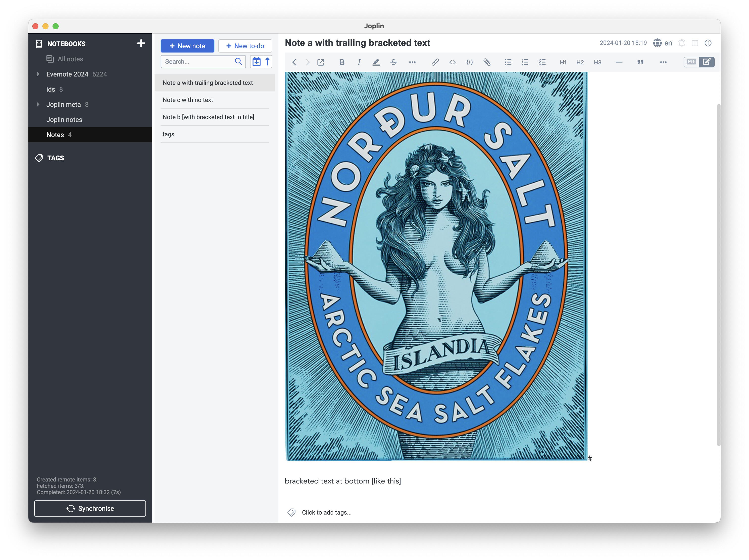The image size is (749, 560).
Task: Toggle sort order field calendar icon
Action: click(257, 62)
